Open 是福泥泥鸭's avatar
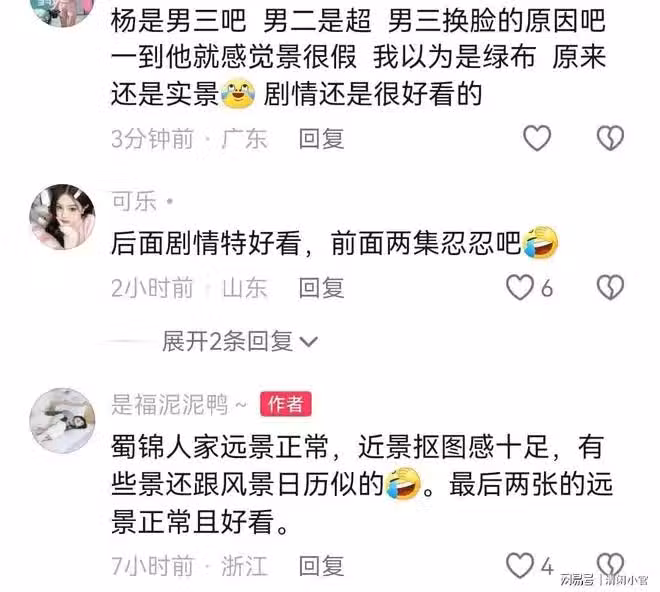 (x=62, y=421)
